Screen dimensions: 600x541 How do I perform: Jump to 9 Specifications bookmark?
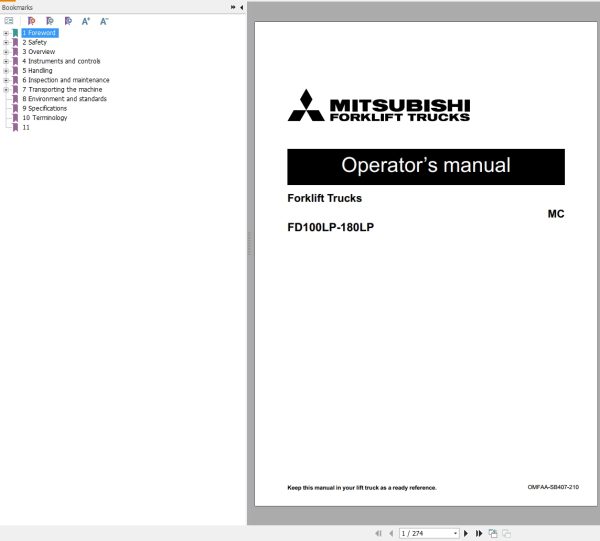point(44,108)
